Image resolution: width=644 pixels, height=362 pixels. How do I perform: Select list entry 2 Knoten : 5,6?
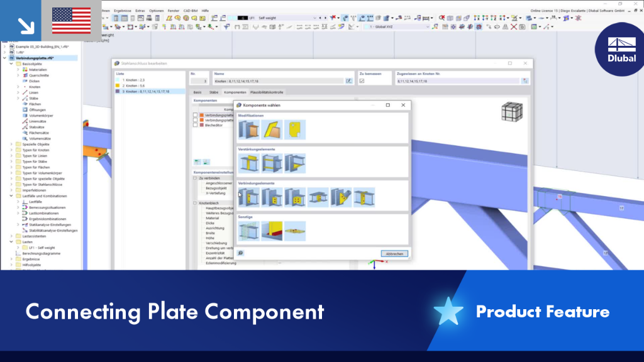150,85
